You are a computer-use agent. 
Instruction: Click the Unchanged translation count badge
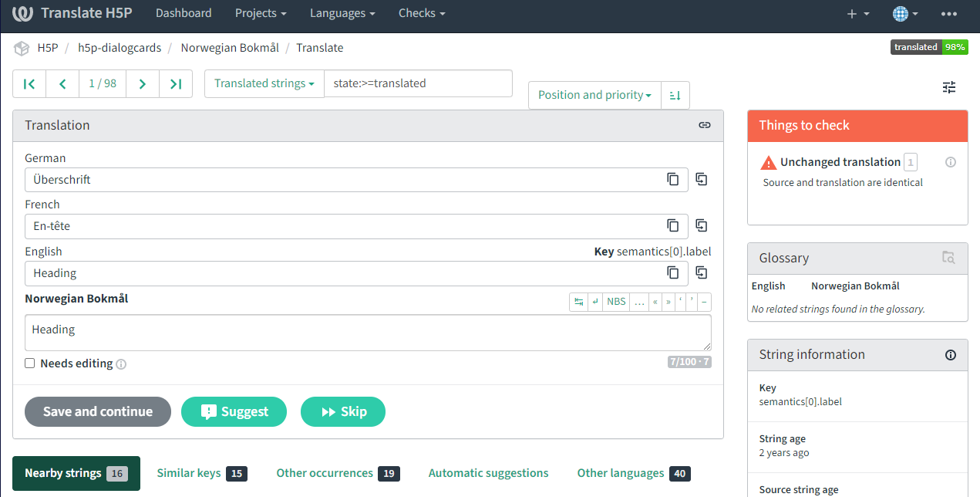(x=911, y=162)
